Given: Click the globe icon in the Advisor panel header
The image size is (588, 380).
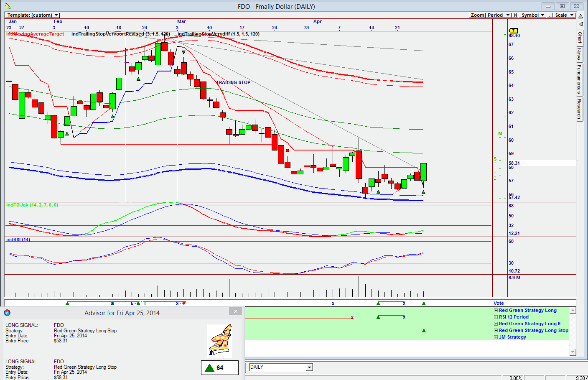Looking at the screenshot, I should 7,313.
